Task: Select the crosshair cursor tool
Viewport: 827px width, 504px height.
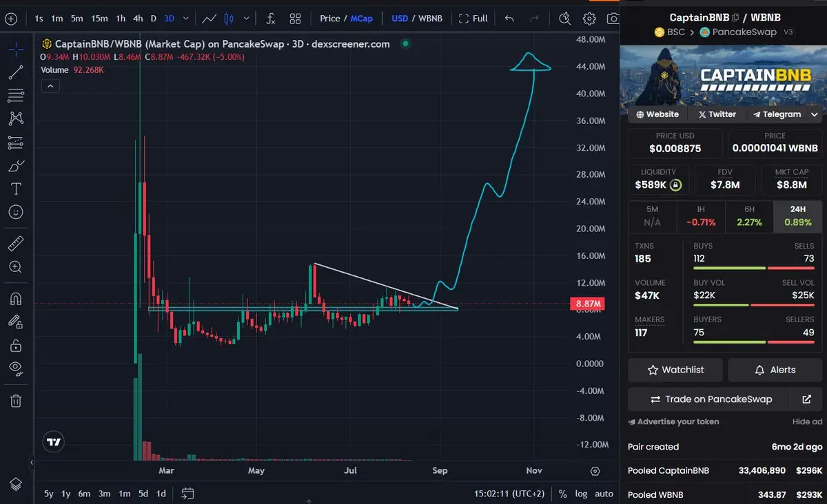Action: [16, 49]
